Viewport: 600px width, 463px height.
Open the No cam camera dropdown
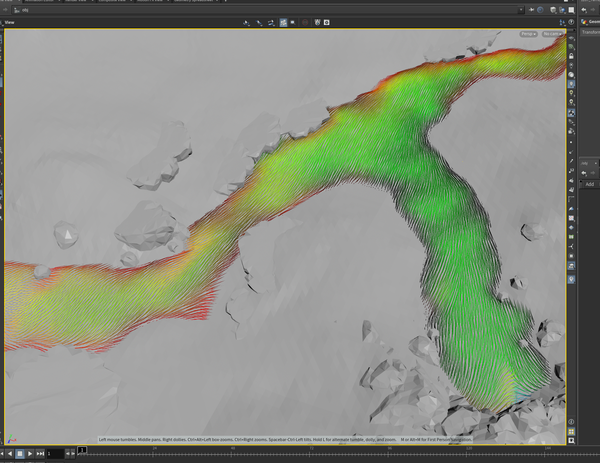point(551,34)
